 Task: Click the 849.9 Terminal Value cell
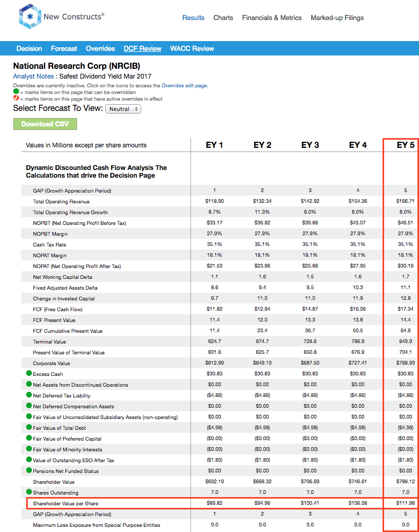pyautogui.click(x=406, y=341)
